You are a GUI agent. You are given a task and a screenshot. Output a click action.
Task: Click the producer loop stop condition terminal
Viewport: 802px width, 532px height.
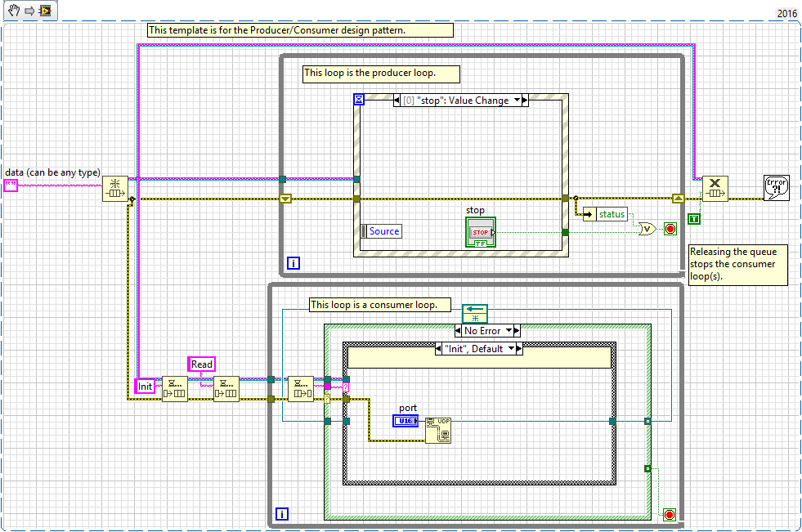(x=670, y=229)
